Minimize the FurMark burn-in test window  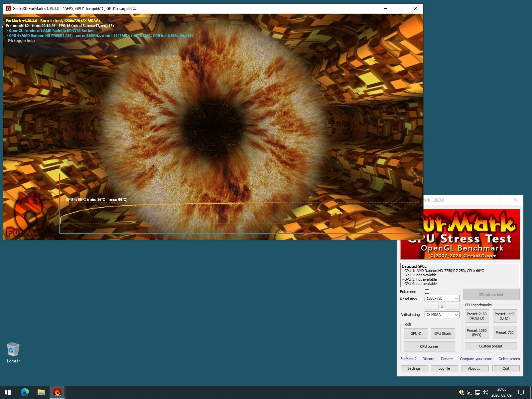click(385, 9)
